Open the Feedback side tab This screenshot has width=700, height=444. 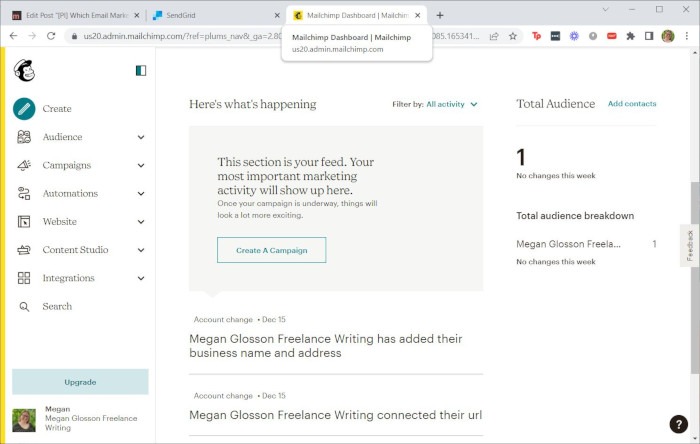point(690,246)
